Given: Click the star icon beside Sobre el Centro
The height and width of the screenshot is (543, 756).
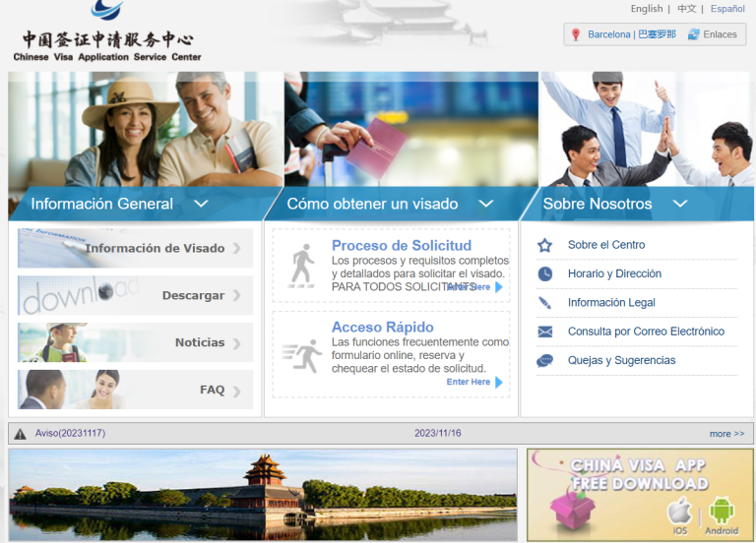Looking at the screenshot, I should pyautogui.click(x=544, y=245).
